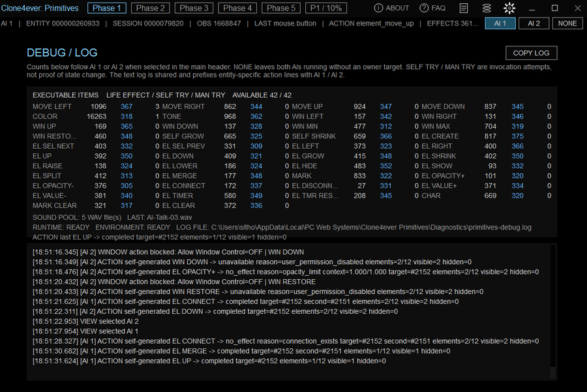This screenshot has width=587, height=392.
Task: Click the MARK CLEAR executable item
Action: point(55,205)
